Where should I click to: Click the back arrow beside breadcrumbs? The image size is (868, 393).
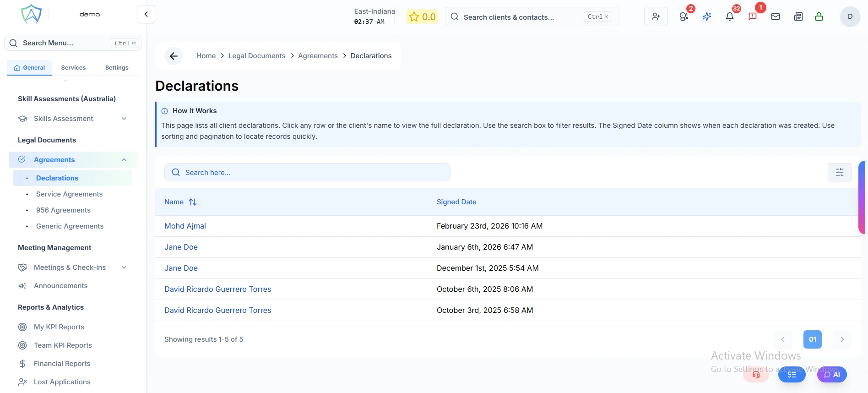174,56
